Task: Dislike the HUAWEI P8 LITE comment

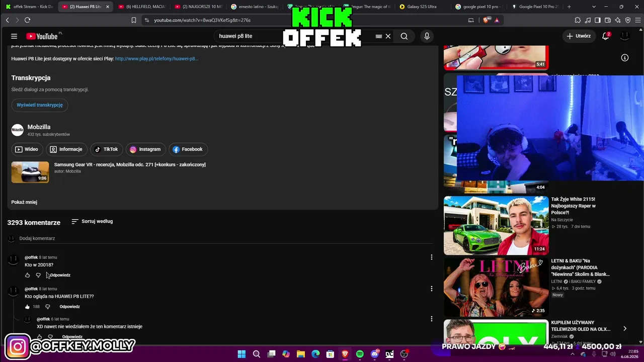Action: [x=48, y=307]
